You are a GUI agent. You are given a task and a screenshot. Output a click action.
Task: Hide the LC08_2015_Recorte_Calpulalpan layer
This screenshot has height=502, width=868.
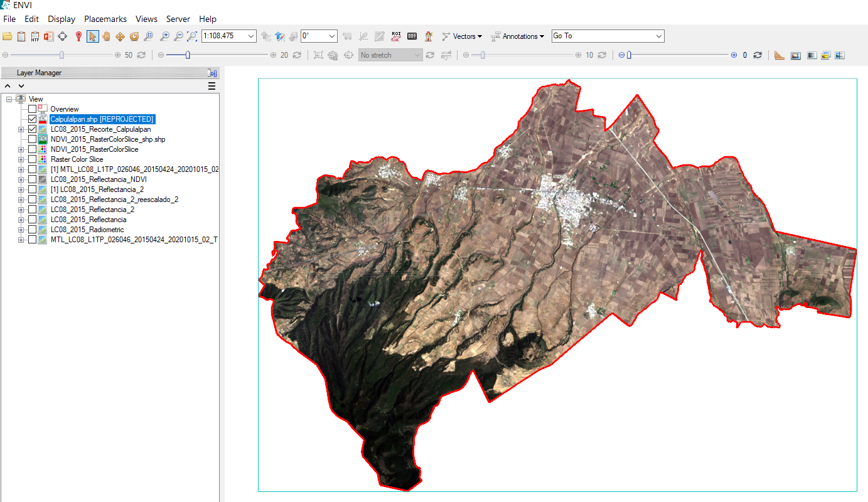pos(33,129)
